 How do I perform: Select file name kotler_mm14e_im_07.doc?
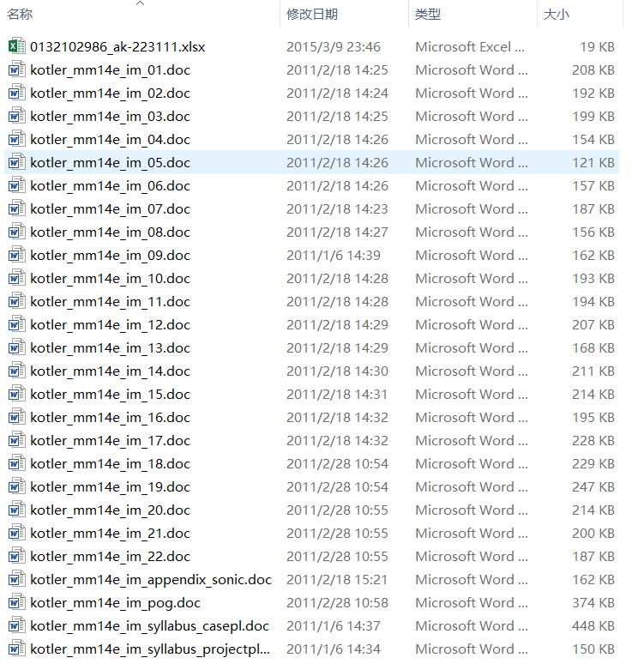pos(110,209)
